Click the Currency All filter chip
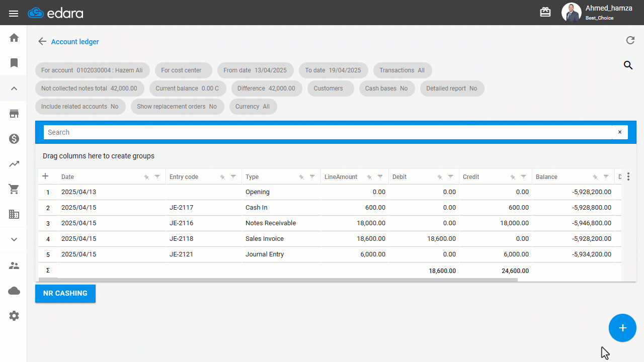 pos(253,107)
